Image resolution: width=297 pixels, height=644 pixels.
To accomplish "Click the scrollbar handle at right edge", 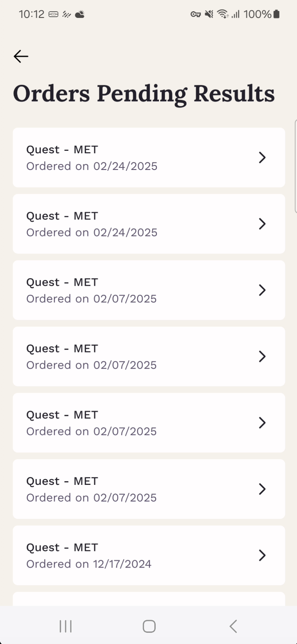I will click(296, 166).
